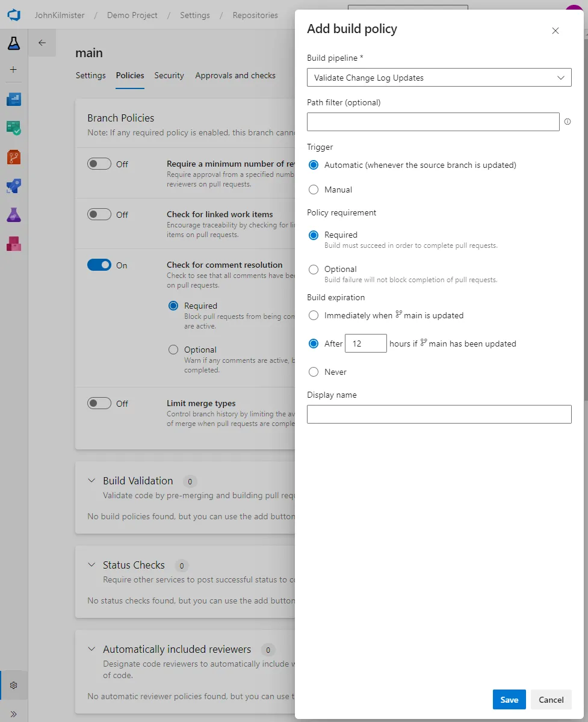The image size is (588, 722).
Task: Open Azure Boards from the sidebar
Action: [13, 99]
